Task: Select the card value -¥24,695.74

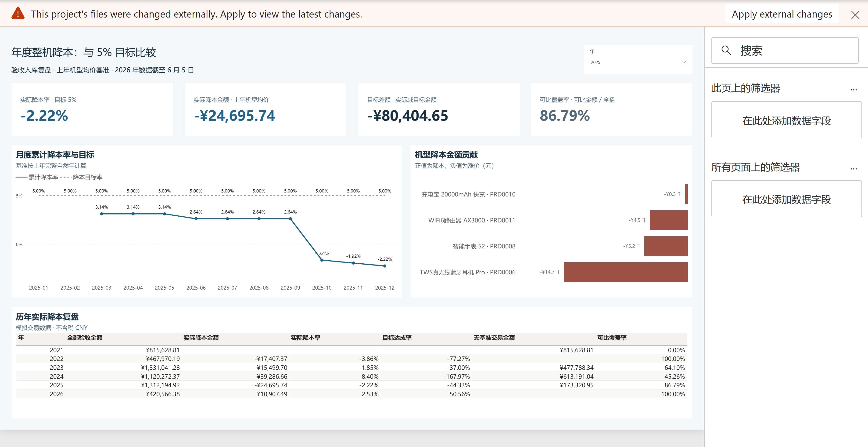Action: point(234,116)
